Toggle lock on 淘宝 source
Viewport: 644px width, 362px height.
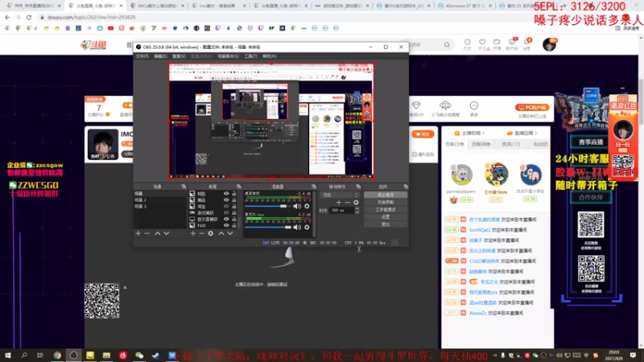234,207
